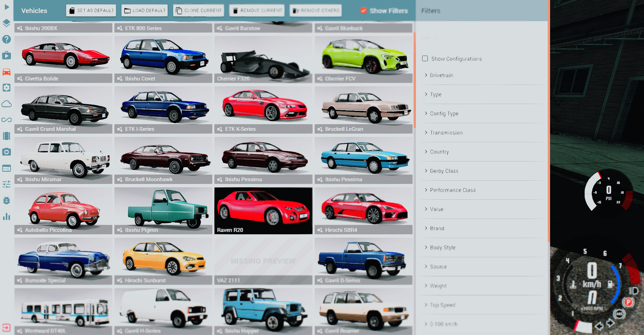Expand the Derby Class filter
Image resolution: width=644 pixels, height=335 pixels.
pyautogui.click(x=482, y=171)
